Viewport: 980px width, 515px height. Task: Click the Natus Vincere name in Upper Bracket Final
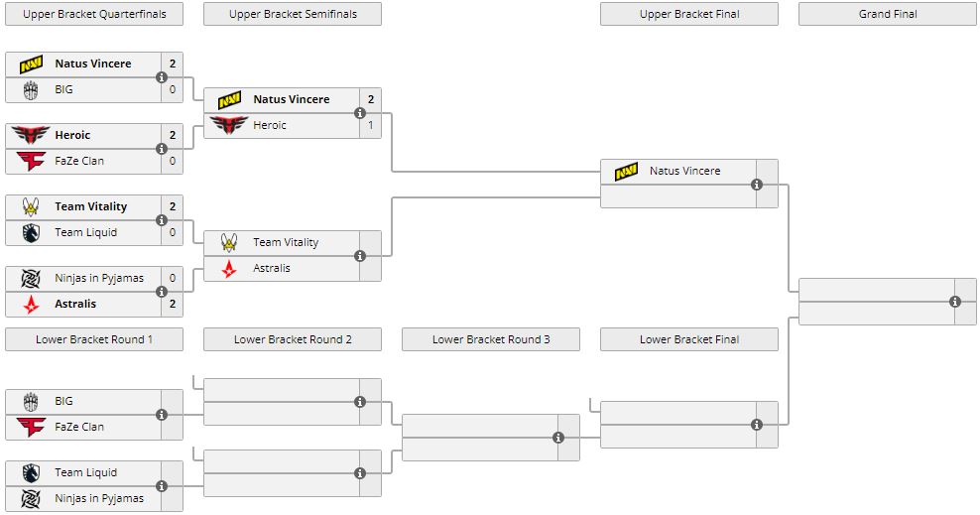pos(684,171)
